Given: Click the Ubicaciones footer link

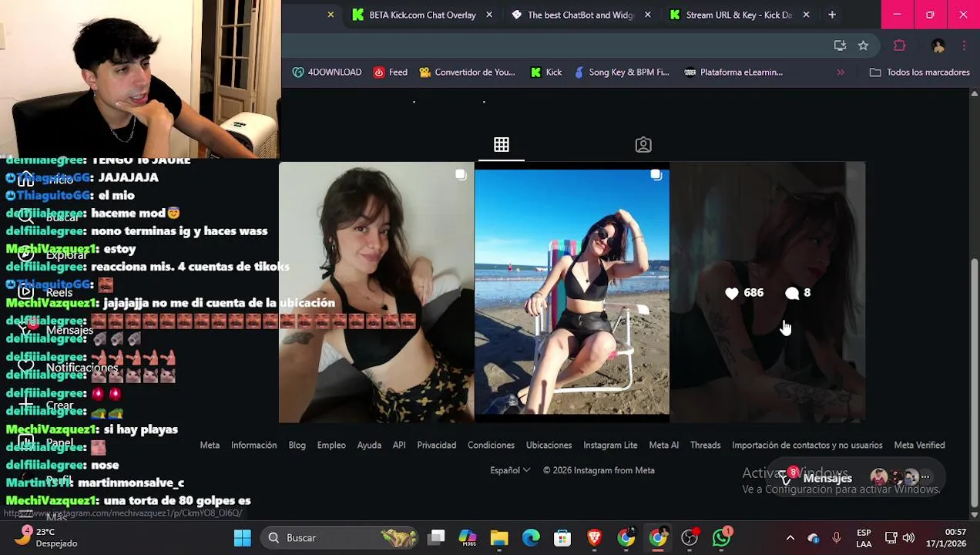Looking at the screenshot, I should click(549, 446).
